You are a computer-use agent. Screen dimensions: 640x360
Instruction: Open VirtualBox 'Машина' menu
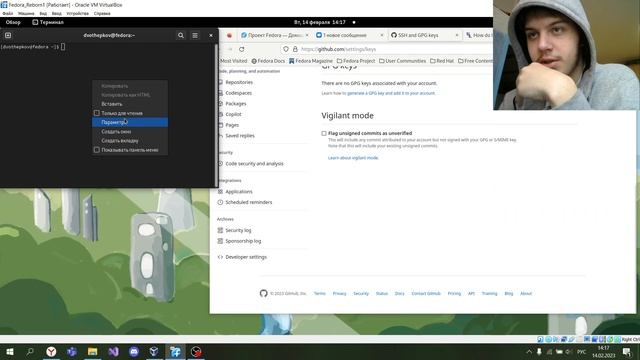[26, 13]
